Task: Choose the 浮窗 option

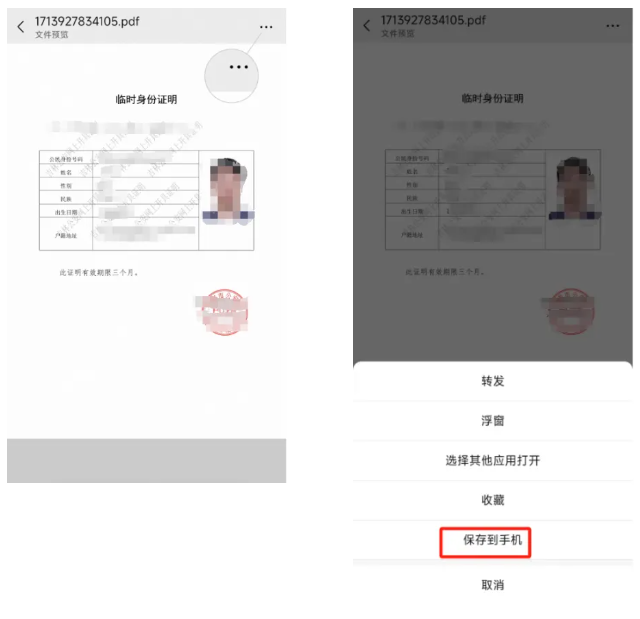Action: tap(493, 421)
